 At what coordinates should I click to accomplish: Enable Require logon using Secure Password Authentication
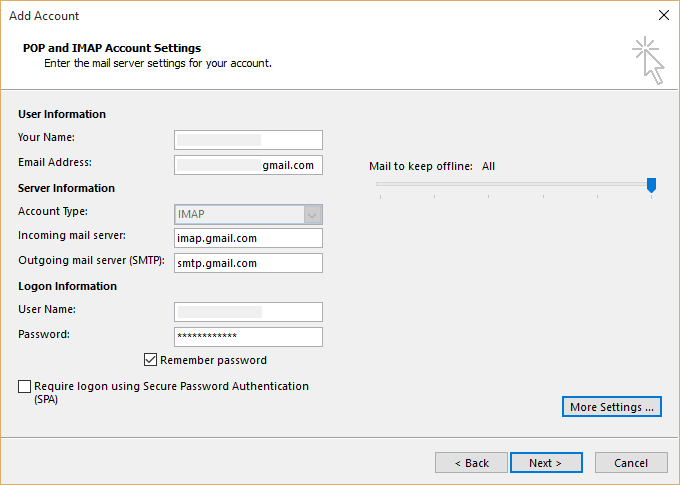tap(24, 386)
